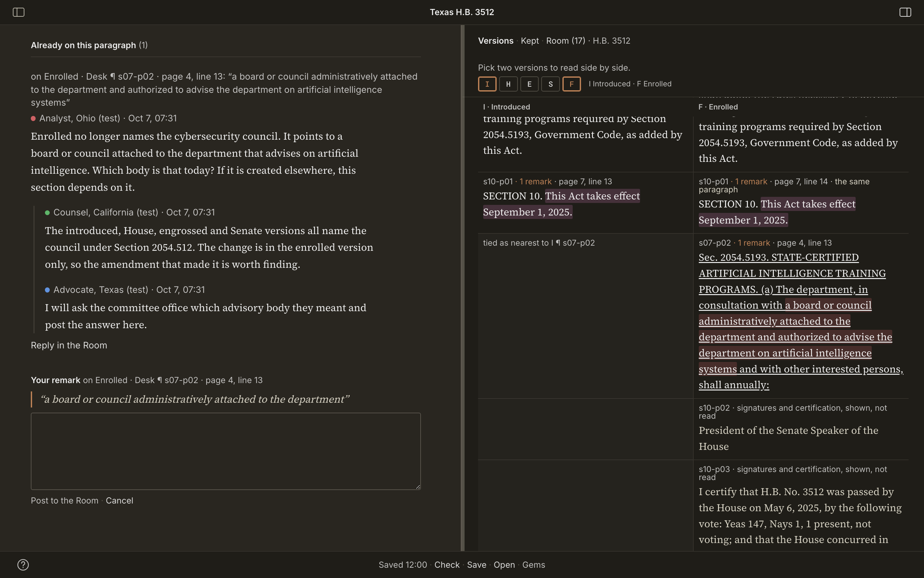Click the "F · Enrolled" column header

pyautogui.click(x=718, y=107)
